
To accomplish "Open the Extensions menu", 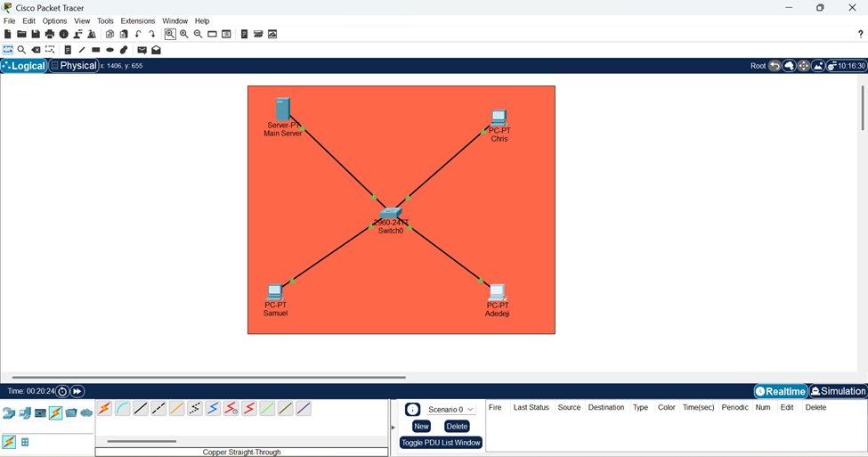I will (138, 21).
